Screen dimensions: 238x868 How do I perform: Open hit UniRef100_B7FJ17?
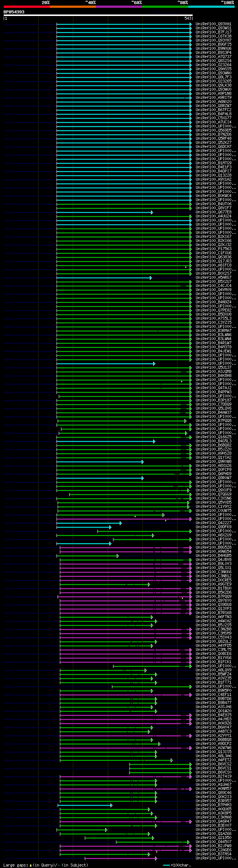pyautogui.click(x=213, y=32)
